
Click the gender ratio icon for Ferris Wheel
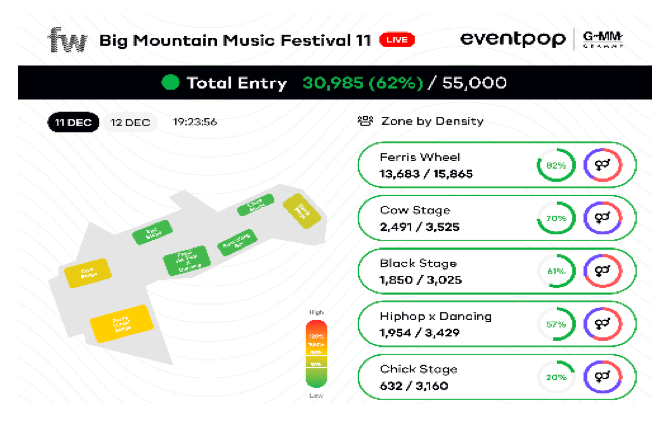603,165
